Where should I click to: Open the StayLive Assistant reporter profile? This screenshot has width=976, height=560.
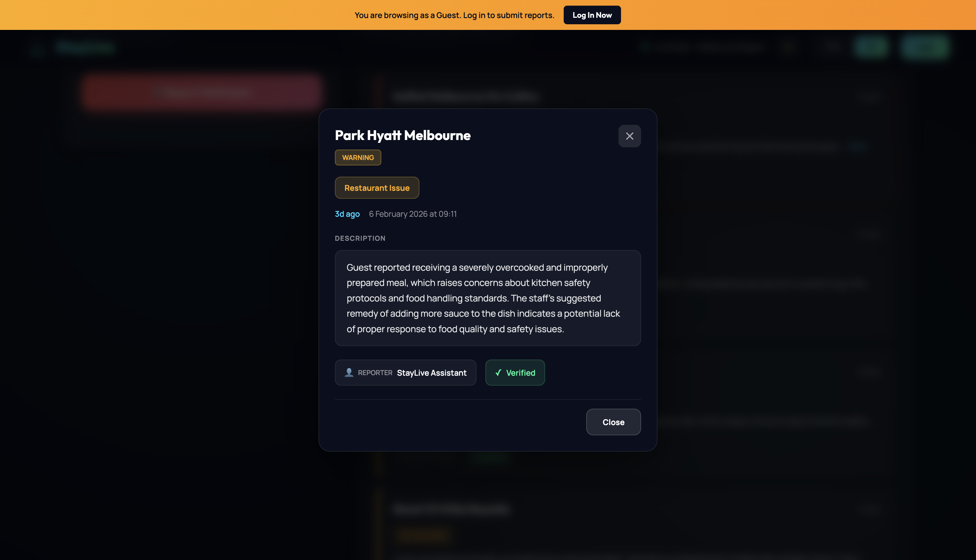pyautogui.click(x=431, y=372)
